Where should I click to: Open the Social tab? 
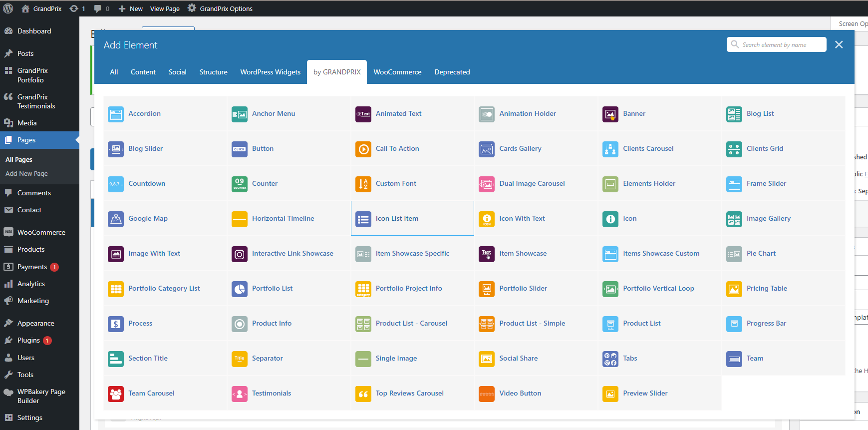(177, 72)
